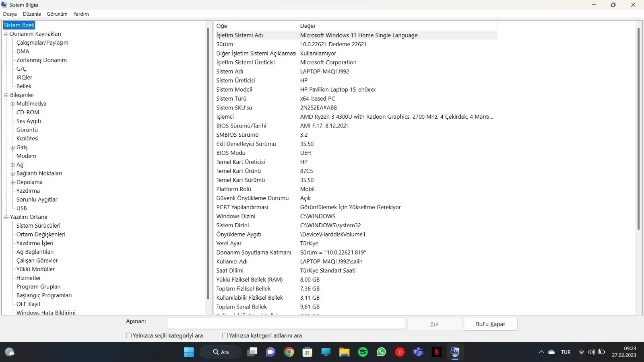Click the Güvenli Önyükleme Durumu row

coord(356,198)
